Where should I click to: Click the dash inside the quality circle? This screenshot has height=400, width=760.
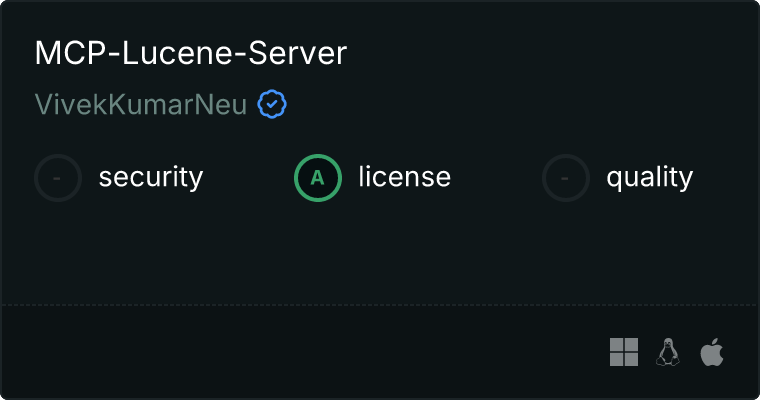pos(565,178)
